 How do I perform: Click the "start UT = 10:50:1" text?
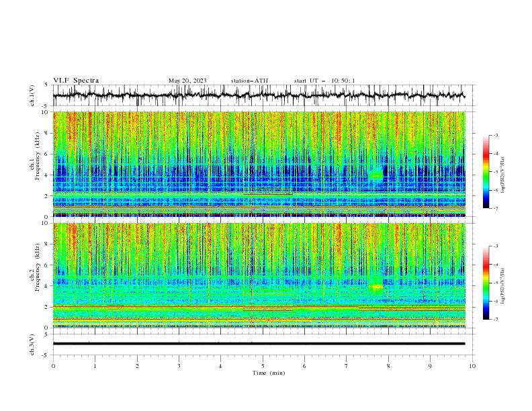click(324, 81)
